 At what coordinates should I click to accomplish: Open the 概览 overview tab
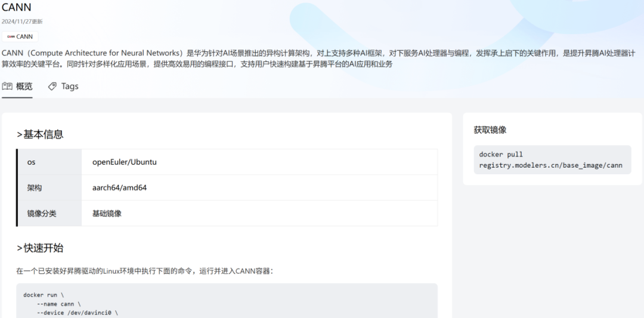tap(17, 87)
